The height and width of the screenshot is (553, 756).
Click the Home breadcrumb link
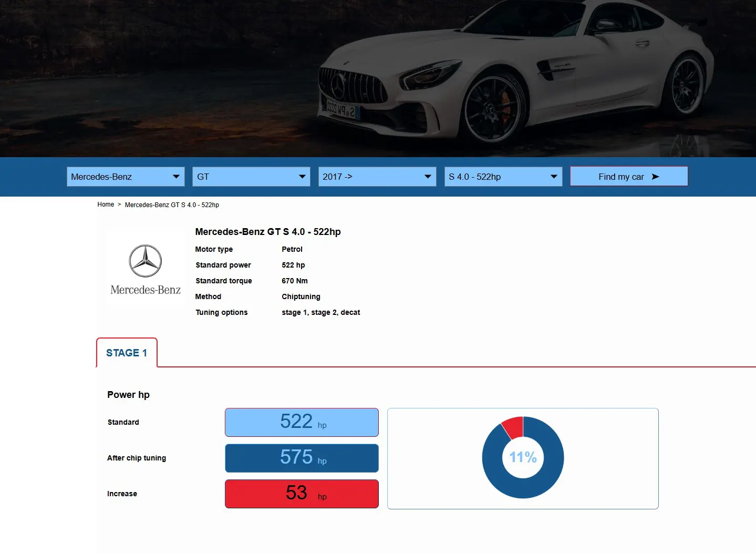coord(106,204)
